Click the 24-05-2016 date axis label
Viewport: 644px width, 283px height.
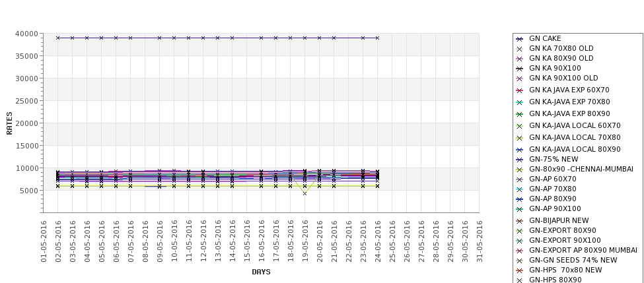pos(377,241)
